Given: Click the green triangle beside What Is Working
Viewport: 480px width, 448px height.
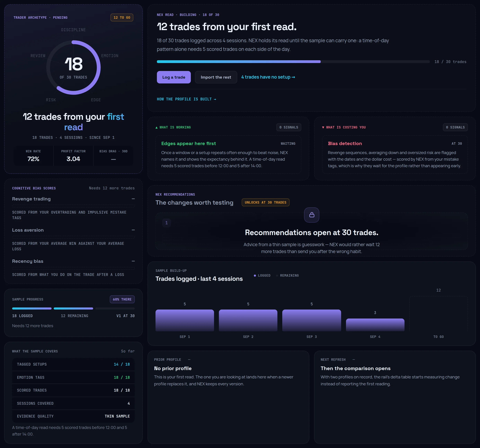Looking at the screenshot, I should click(x=157, y=127).
